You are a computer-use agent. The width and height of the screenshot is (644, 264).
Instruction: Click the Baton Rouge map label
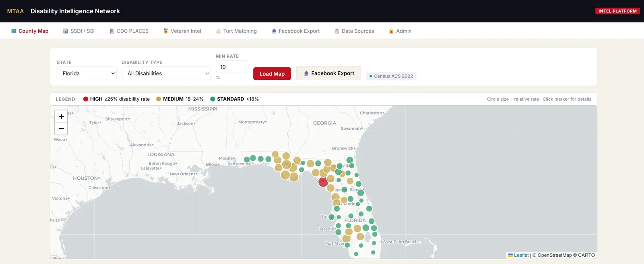click(x=162, y=164)
